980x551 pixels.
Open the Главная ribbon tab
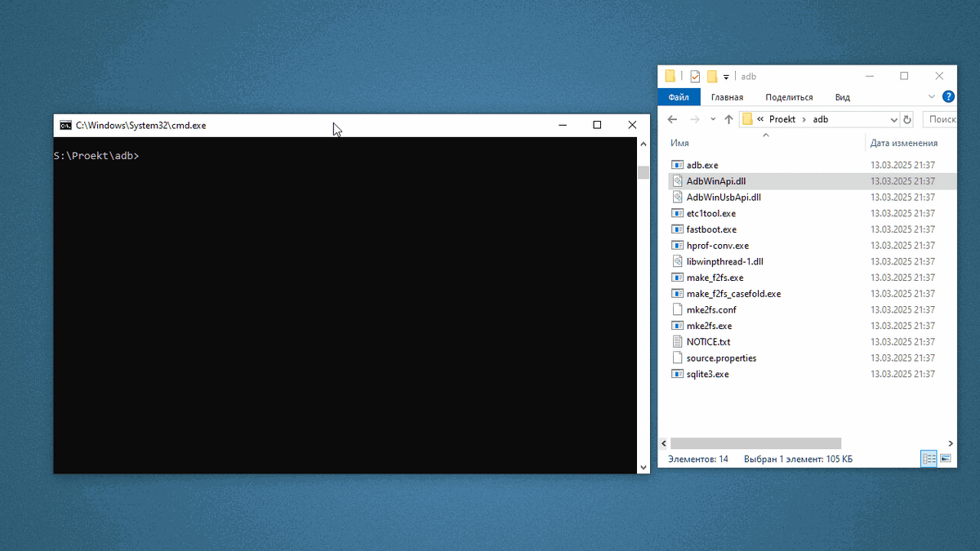tap(727, 97)
